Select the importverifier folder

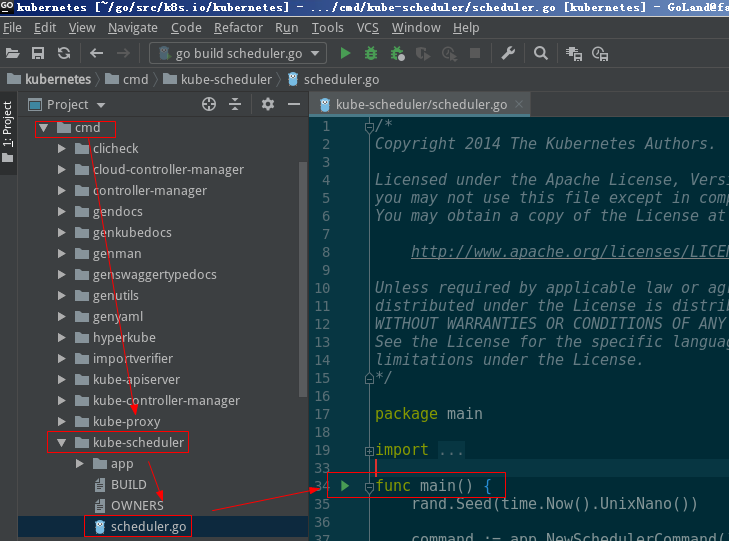point(133,359)
